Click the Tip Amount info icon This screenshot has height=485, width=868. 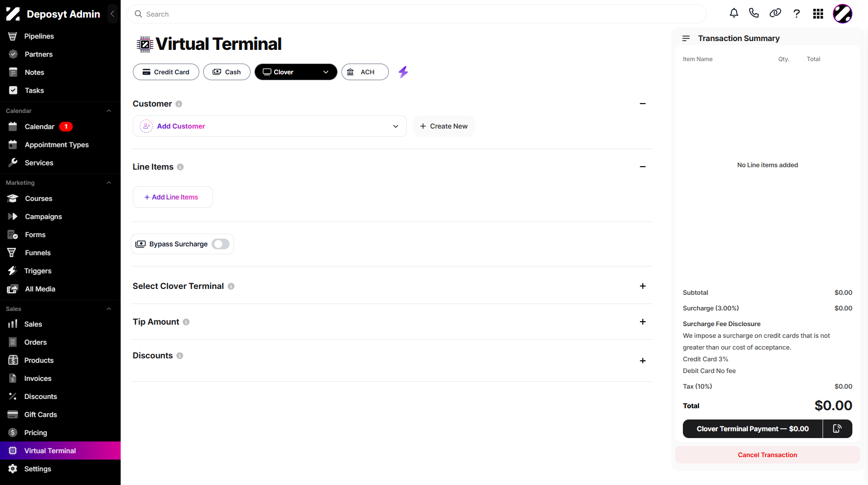point(186,322)
